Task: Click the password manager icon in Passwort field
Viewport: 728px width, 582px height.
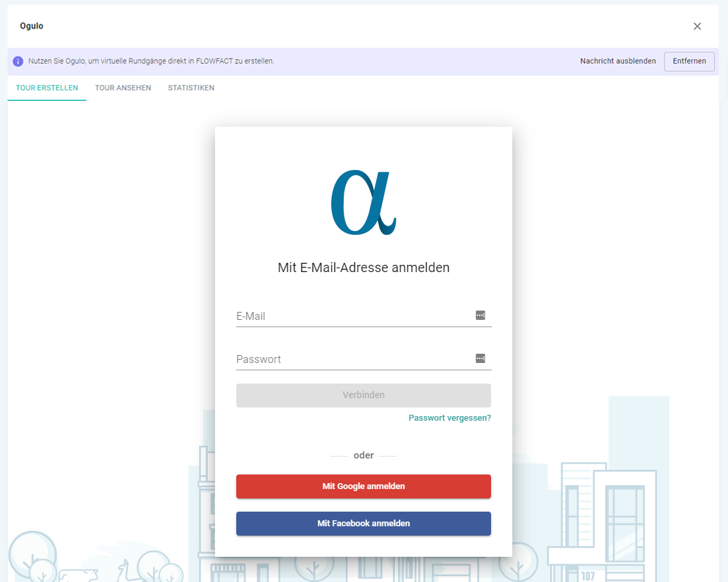Action: [x=480, y=358]
